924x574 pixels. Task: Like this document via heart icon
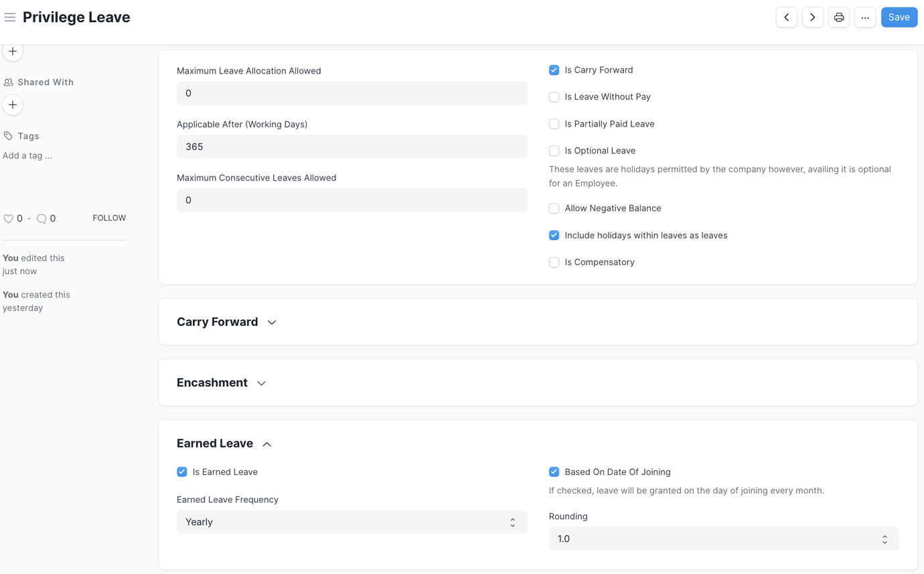(x=7, y=218)
